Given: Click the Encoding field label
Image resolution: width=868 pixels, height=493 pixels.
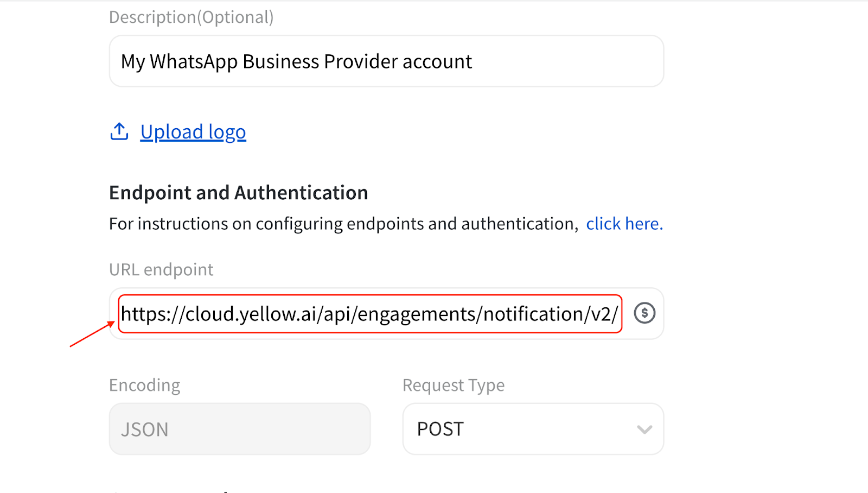Looking at the screenshot, I should 144,385.
